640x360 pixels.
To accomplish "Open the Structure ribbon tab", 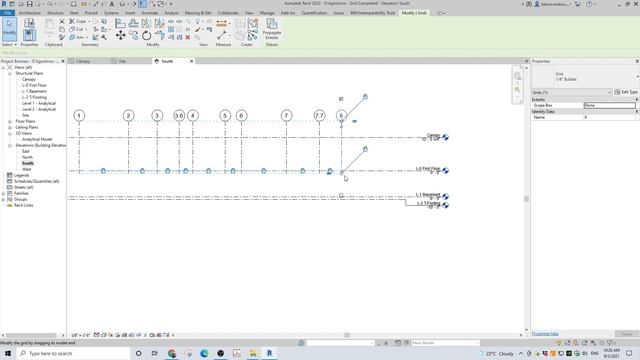I will (x=55, y=13).
